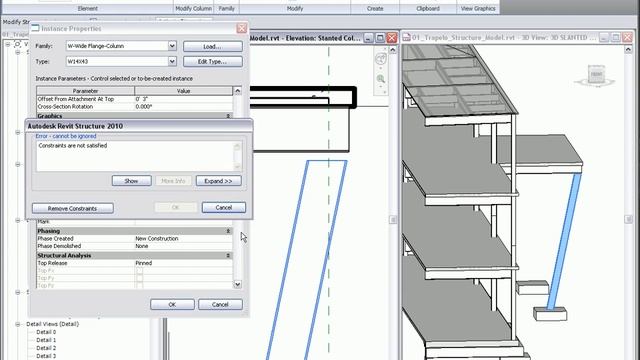Click the 3D view vertical scrollbar thumb

tap(629, 220)
